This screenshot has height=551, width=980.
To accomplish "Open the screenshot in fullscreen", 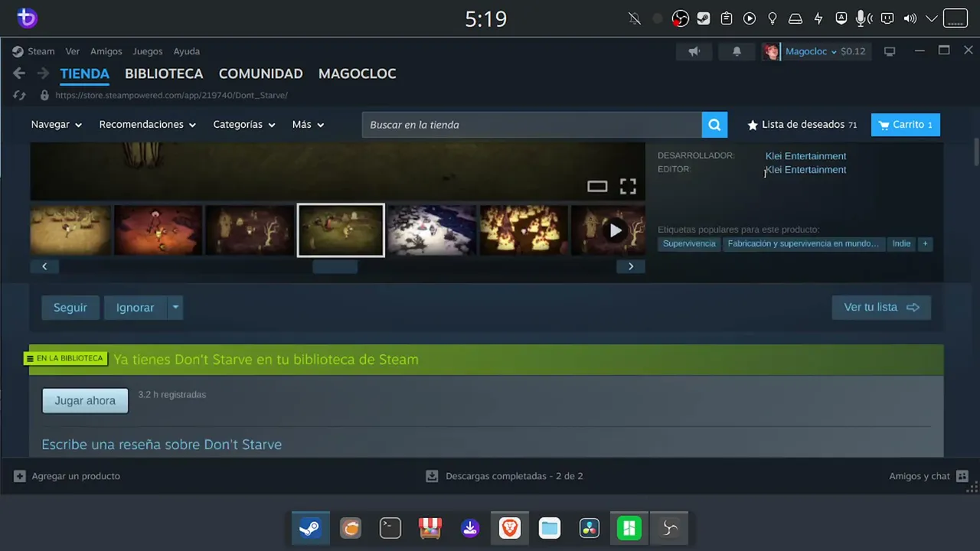I will point(628,187).
